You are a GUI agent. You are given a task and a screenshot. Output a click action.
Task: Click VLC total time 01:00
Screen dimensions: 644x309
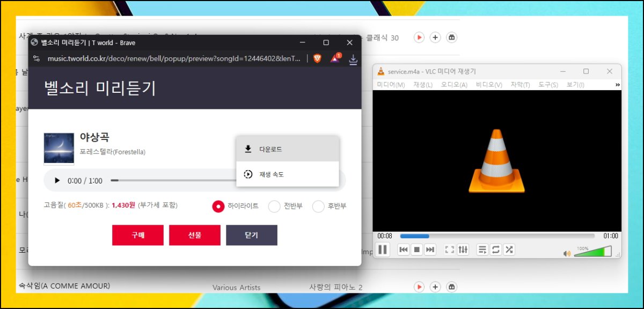[611, 236]
